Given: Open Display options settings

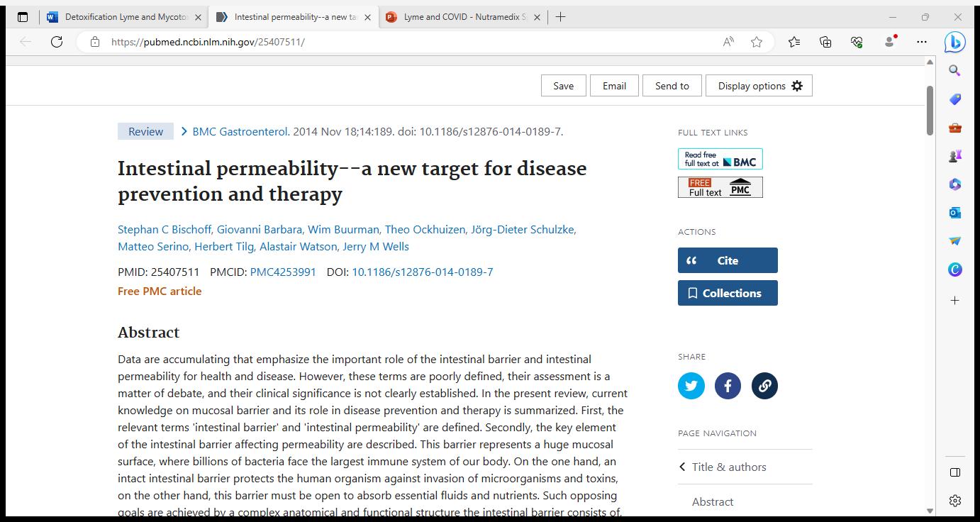Looking at the screenshot, I should (759, 86).
